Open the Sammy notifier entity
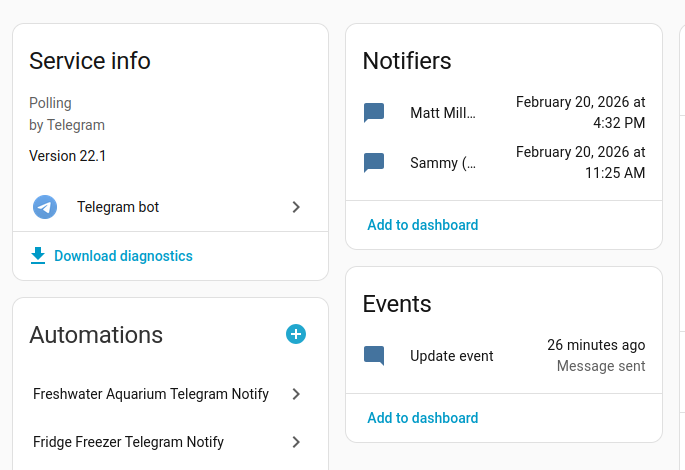 coord(443,163)
